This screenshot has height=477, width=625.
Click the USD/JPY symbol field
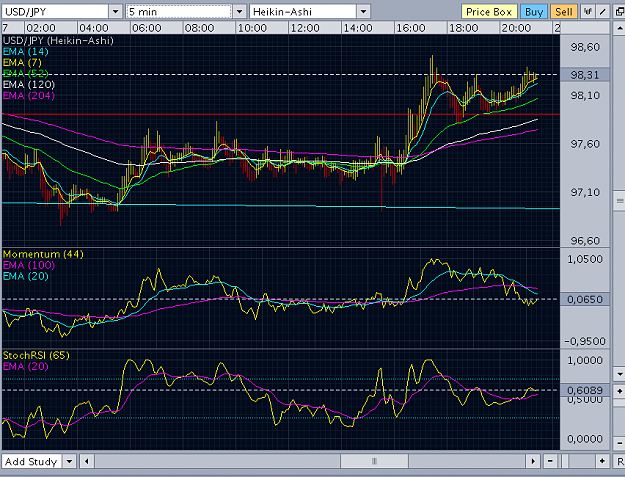point(55,12)
